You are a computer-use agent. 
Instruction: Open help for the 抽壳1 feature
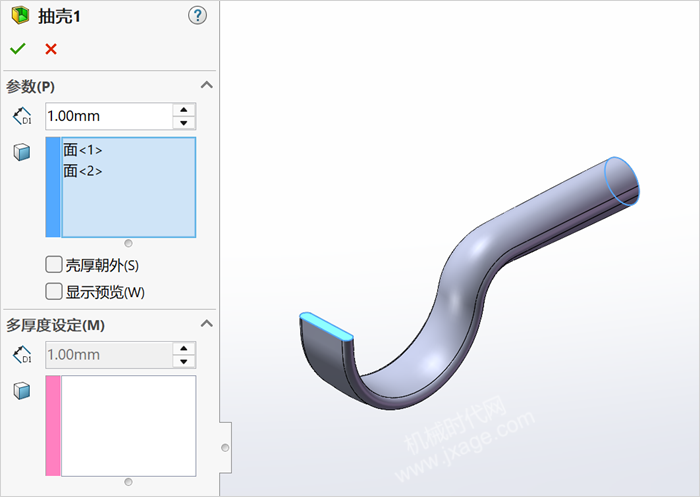click(x=197, y=16)
